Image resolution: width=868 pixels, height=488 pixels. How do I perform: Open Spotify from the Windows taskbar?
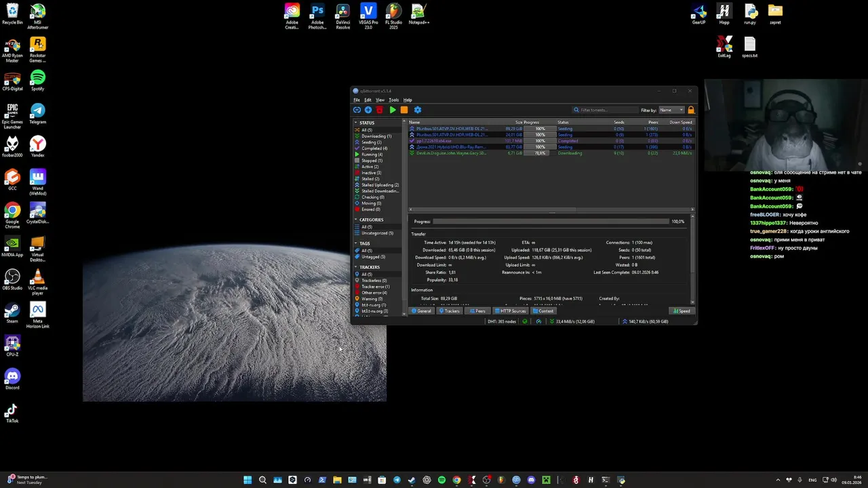441,480
